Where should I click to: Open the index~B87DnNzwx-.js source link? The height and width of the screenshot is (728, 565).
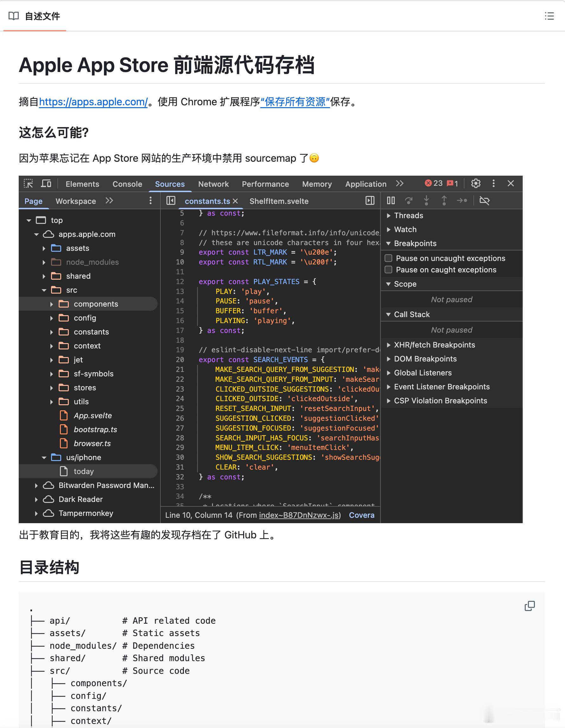point(299,515)
